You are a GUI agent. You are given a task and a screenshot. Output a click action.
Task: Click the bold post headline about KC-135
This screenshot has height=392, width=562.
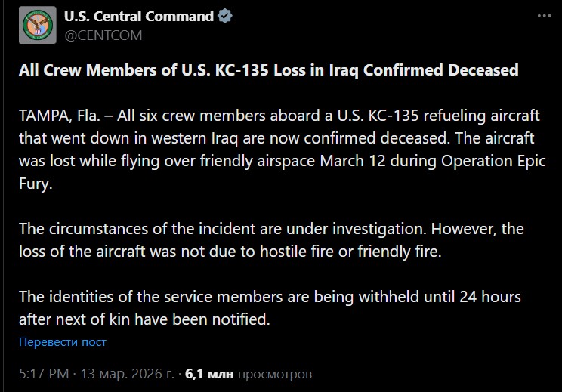pyautogui.click(x=268, y=69)
